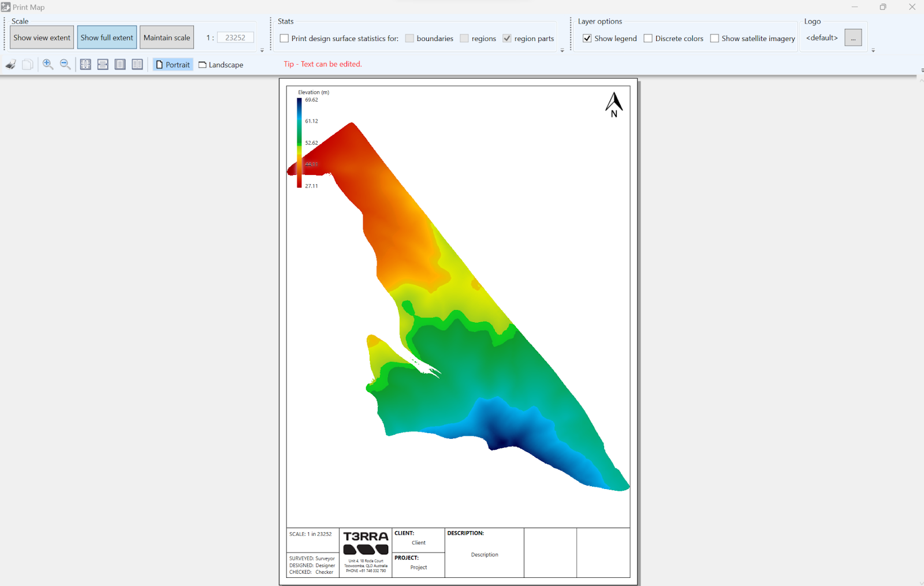Click the tip text about editing

(x=323, y=64)
